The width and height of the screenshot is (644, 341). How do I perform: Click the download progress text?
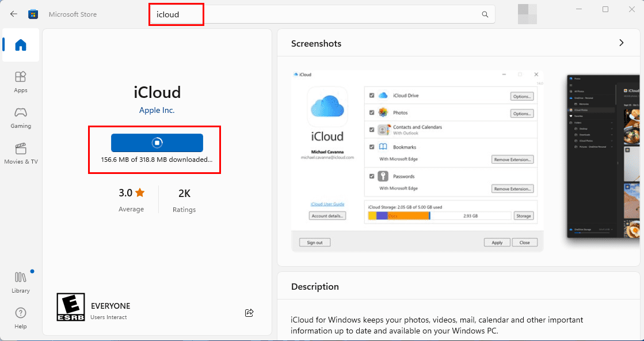click(x=157, y=160)
